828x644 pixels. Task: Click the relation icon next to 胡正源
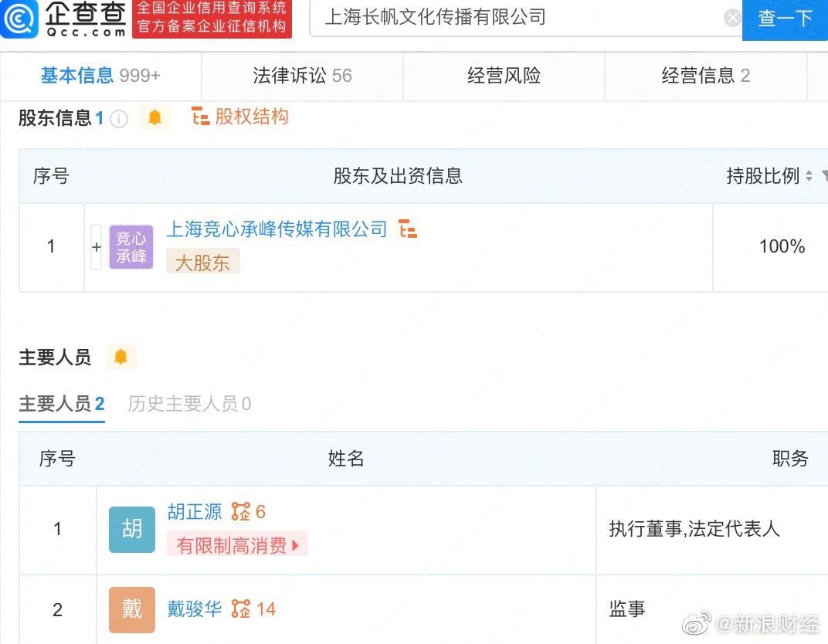pyautogui.click(x=241, y=512)
